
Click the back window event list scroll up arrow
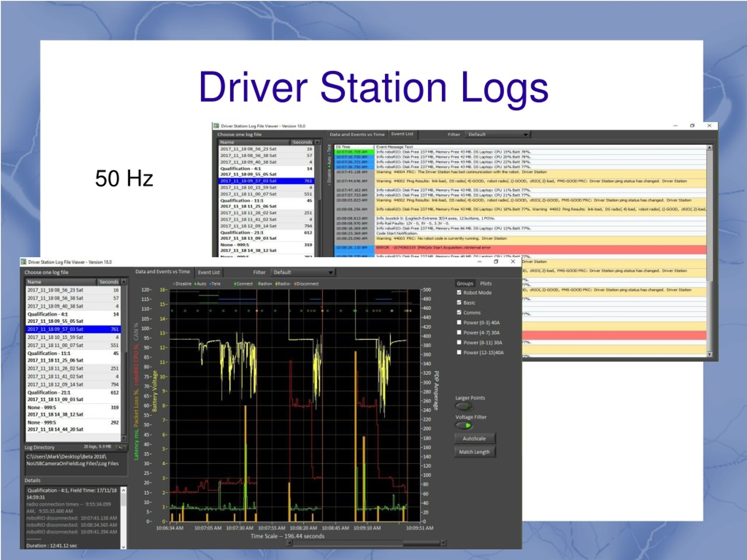tap(710, 148)
